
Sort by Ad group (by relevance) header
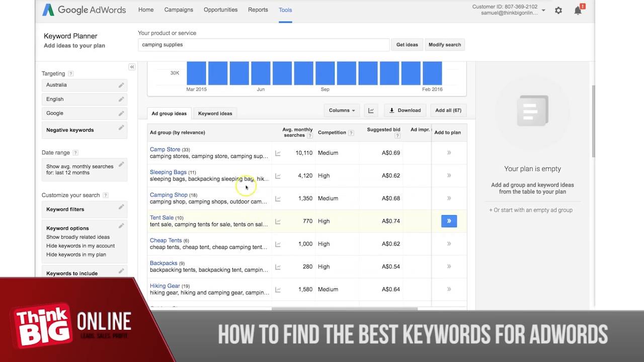(x=177, y=133)
